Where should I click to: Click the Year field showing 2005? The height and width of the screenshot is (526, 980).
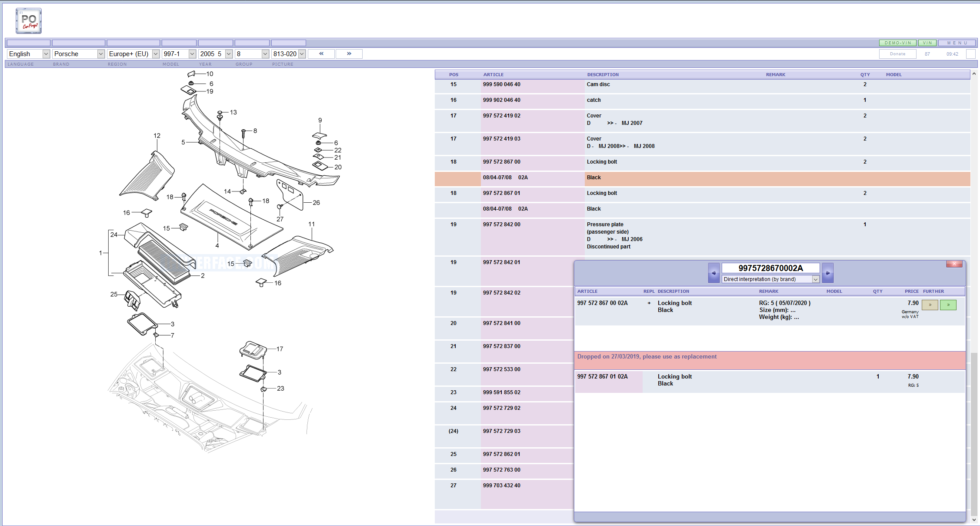[214, 53]
